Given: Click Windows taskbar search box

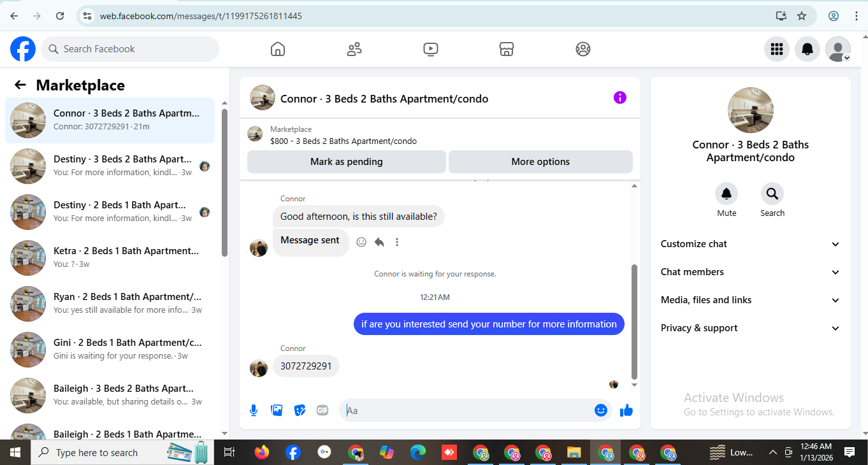Looking at the screenshot, I should (x=121, y=452).
